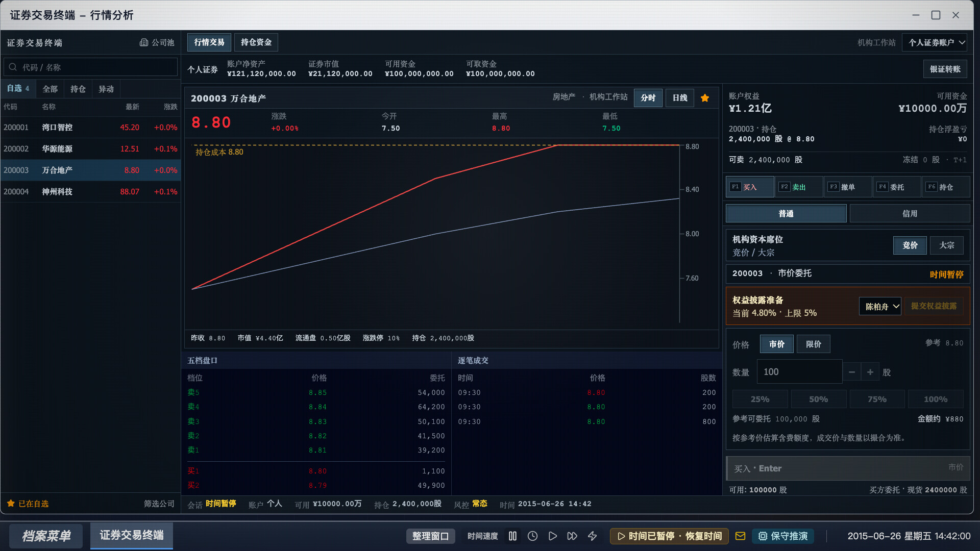Click the F2 卖出 sell button
980x551 pixels.
point(799,187)
